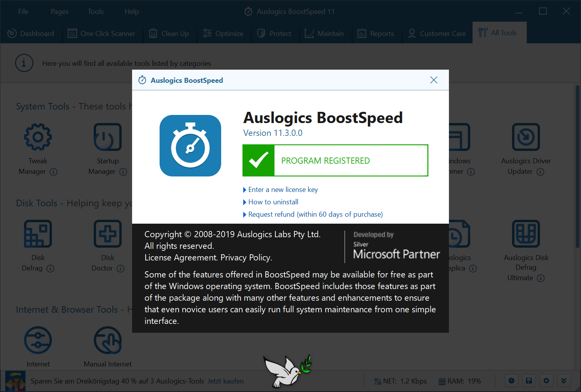Viewport: 581px width, 392px height.
Task: Go to the Optimize tab
Action: click(223, 33)
